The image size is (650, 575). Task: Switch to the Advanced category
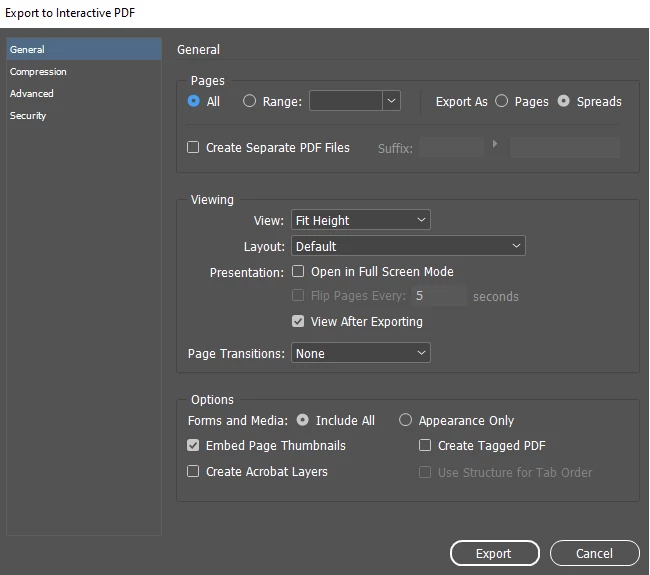(84, 94)
